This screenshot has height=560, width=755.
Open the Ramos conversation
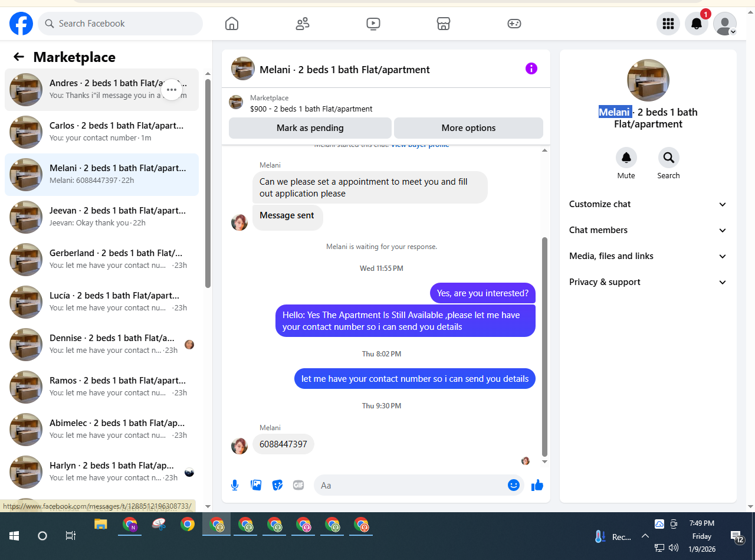pyautogui.click(x=101, y=387)
